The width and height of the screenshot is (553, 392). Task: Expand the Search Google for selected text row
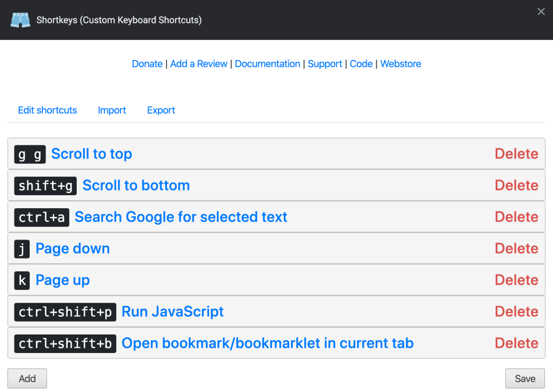[181, 217]
